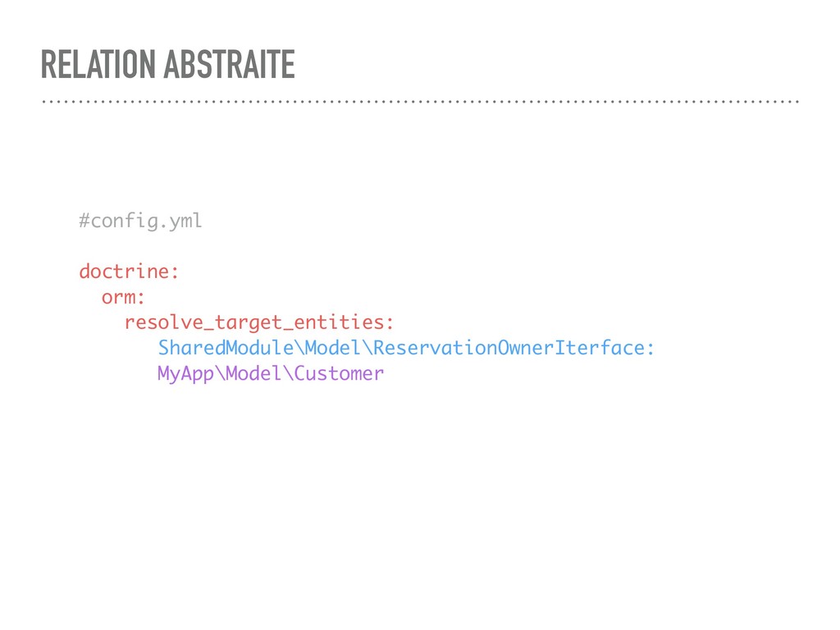
Task: Click the colon after doctrine
Action: (175, 272)
